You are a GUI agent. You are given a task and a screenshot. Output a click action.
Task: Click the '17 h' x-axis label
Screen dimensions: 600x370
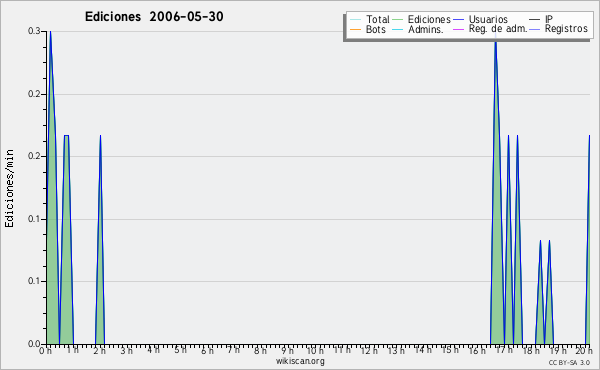point(504,350)
